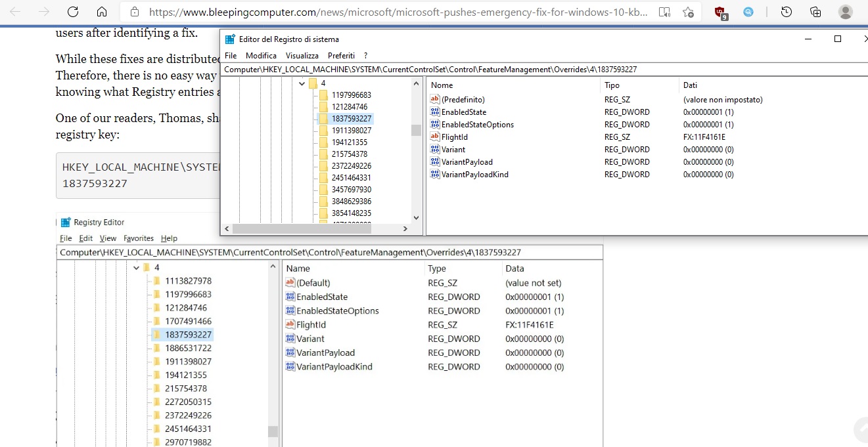Select key 2372249226 in Editor del Registro tree
Screen dimensions: 868x447
point(352,166)
